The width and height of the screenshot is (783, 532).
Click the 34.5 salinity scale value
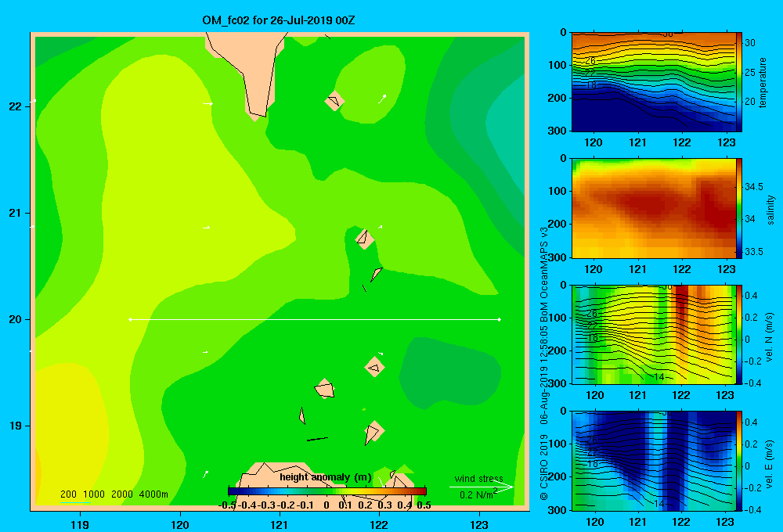coord(753,187)
